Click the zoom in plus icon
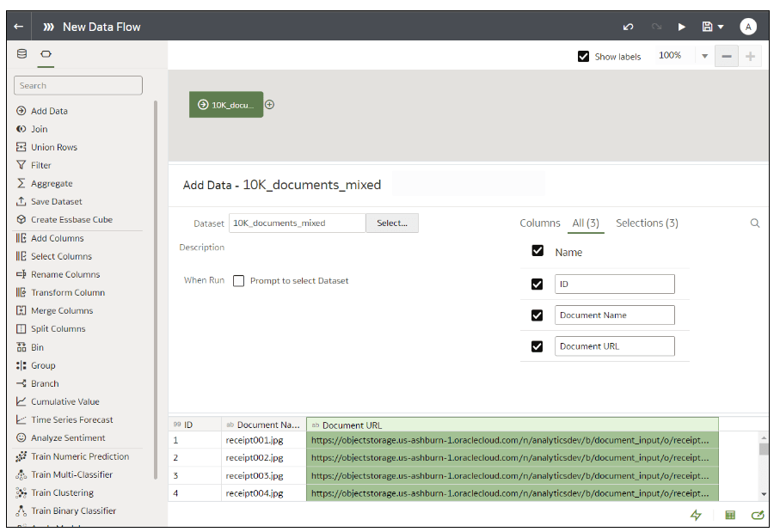780x532 pixels. tap(750, 56)
